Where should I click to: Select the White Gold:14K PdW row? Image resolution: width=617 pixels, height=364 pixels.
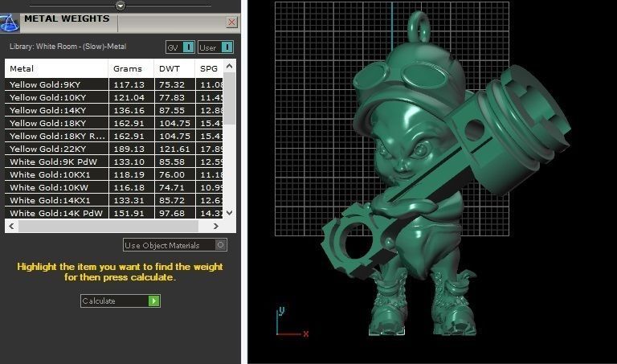pos(114,213)
